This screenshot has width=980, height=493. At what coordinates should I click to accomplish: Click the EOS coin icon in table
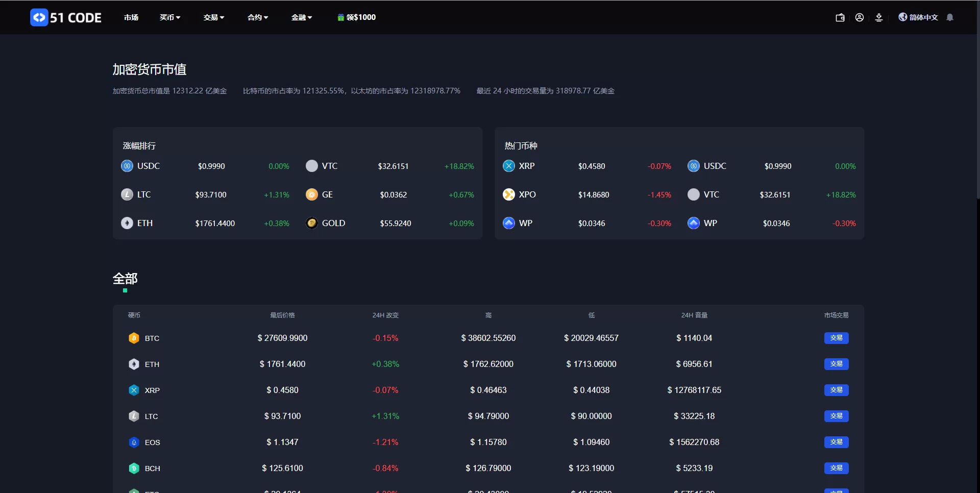click(x=134, y=442)
